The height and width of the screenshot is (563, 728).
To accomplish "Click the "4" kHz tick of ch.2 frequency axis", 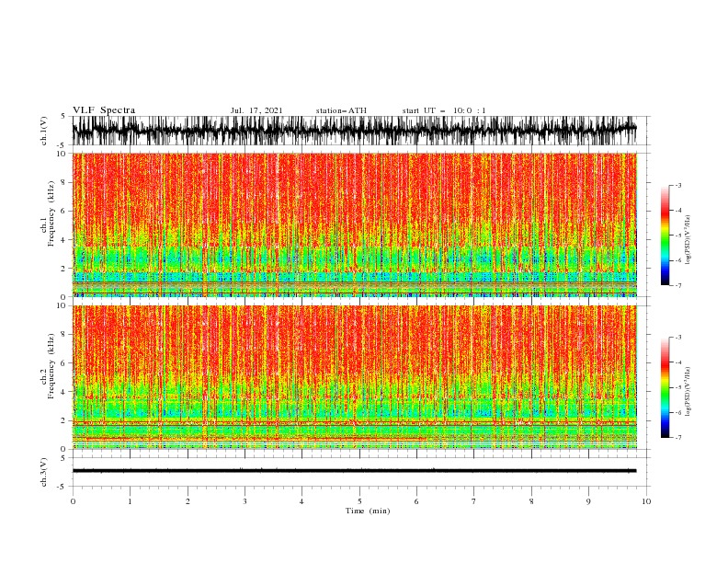I will [x=63, y=392].
